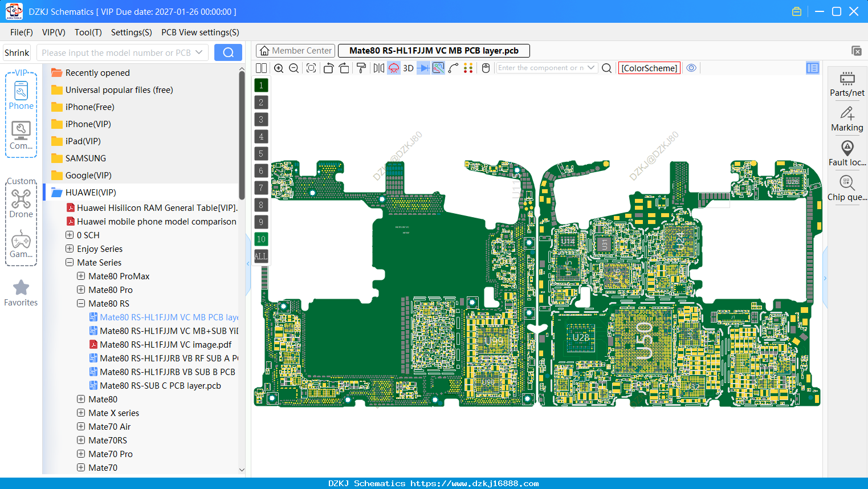The height and width of the screenshot is (489, 868).
Task: Select the Marking tool
Action: tap(847, 119)
